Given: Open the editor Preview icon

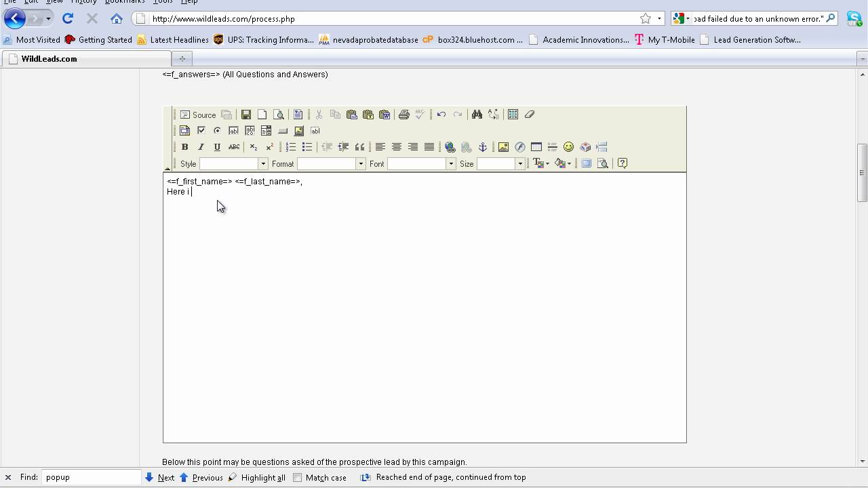Looking at the screenshot, I should coord(279,115).
